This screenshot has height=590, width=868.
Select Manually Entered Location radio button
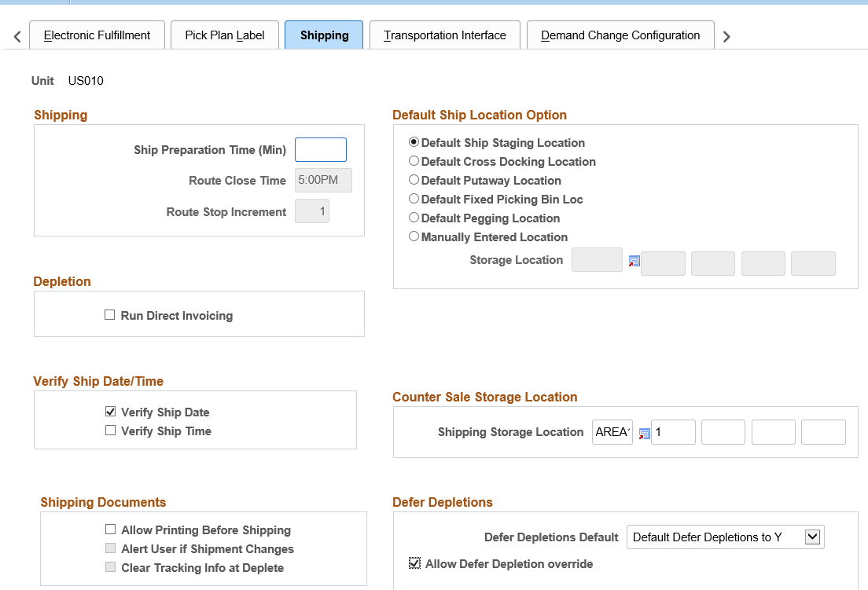click(414, 236)
